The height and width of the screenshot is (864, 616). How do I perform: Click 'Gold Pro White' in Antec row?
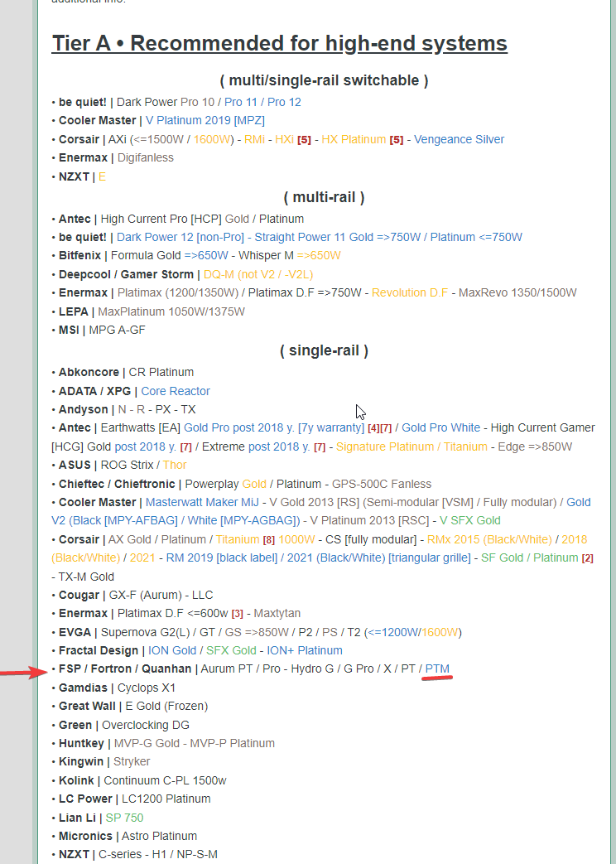coord(440,427)
